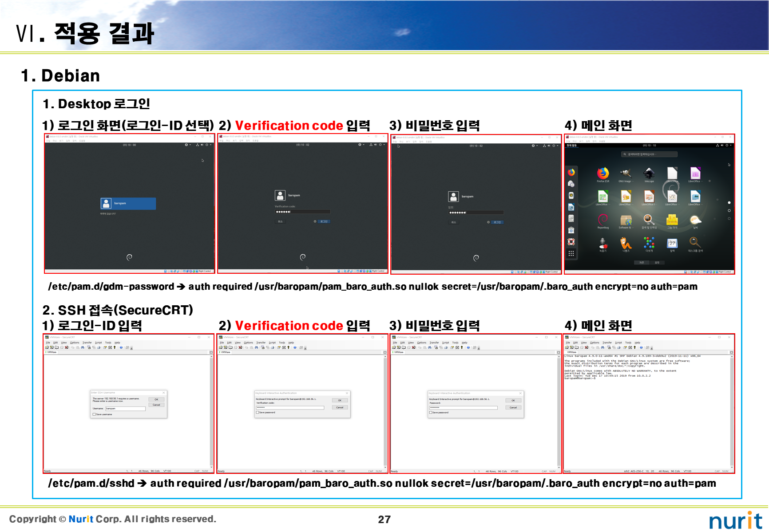Click OK in Verification code SSH dialog
The height and width of the screenshot is (532, 769).
(340, 400)
